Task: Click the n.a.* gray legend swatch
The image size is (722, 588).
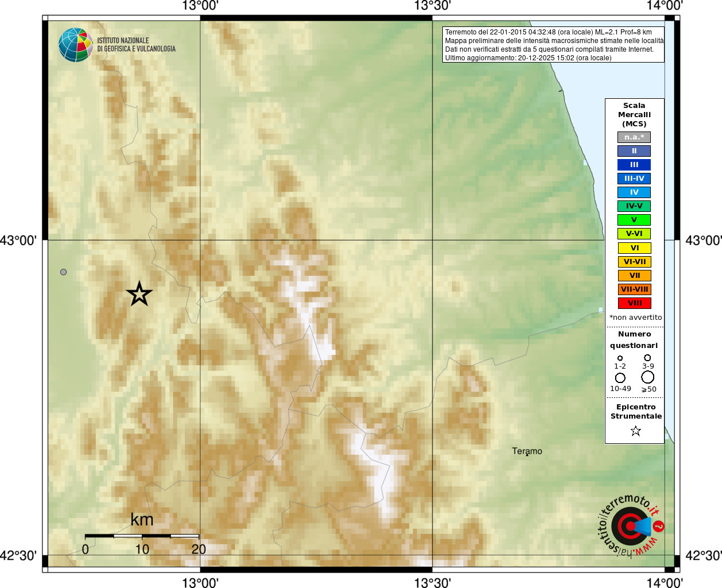Action: pyautogui.click(x=634, y=137)
